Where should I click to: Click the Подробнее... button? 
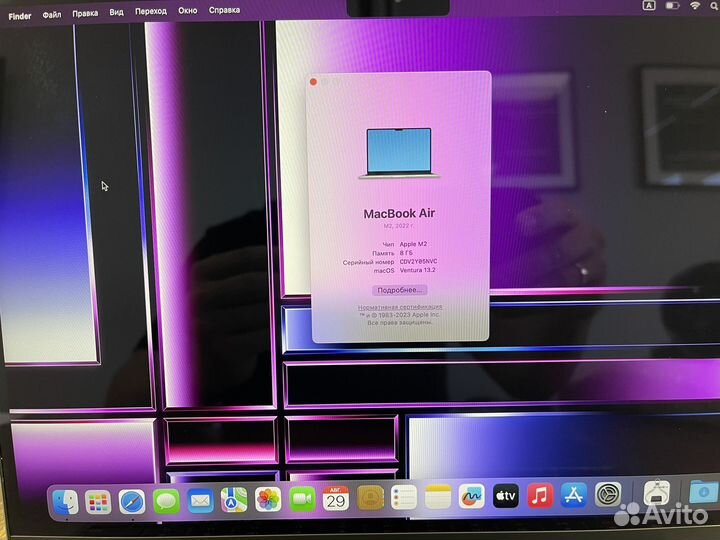[x=399, y=290]
